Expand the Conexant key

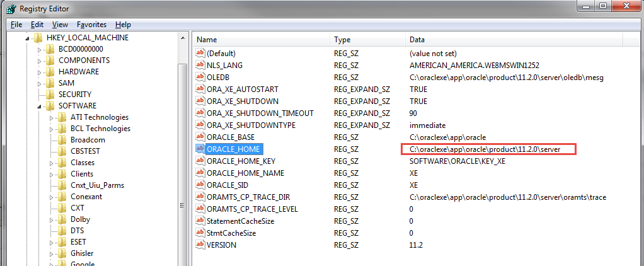click(x=51, y=197)
